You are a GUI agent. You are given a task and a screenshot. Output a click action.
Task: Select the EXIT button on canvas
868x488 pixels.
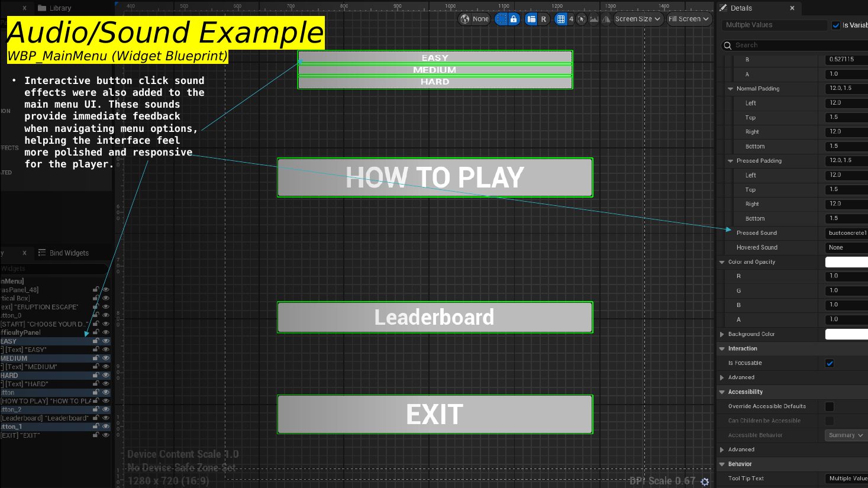tap(435, 415)
